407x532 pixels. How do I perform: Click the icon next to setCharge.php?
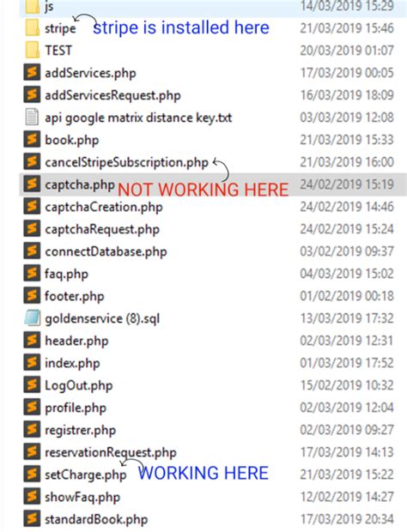(32, 475)
